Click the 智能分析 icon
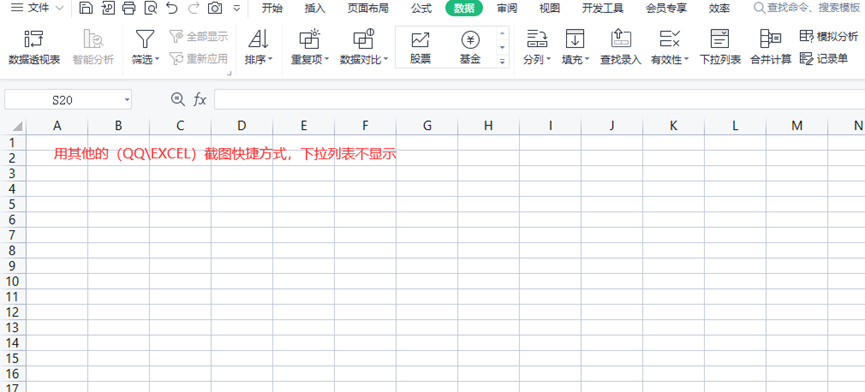Screen dimensions: 865x392 pos(93,39)
